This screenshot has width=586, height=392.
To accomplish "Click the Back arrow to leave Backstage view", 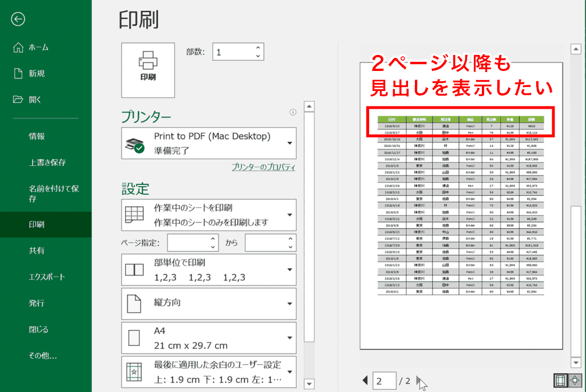I will pos(18,19).
